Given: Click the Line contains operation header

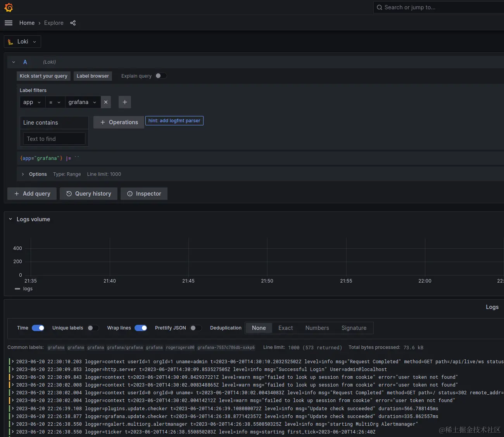Looking at the screenshot, I should click(54, 123).
